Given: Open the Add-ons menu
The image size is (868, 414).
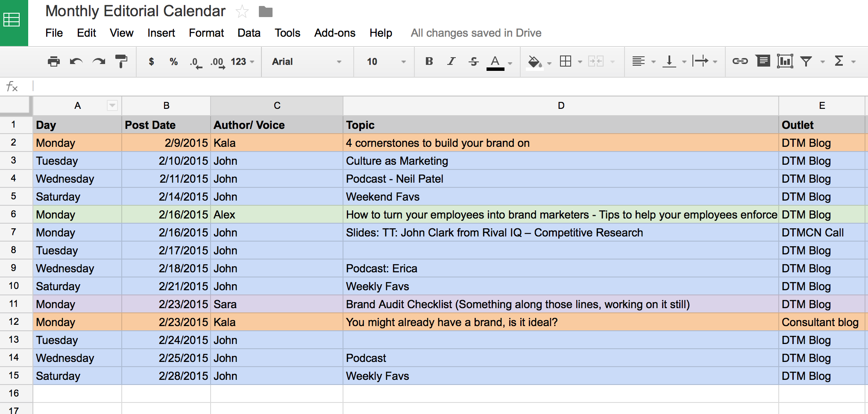Looking at the screenshot, I should tap(334, 33).
